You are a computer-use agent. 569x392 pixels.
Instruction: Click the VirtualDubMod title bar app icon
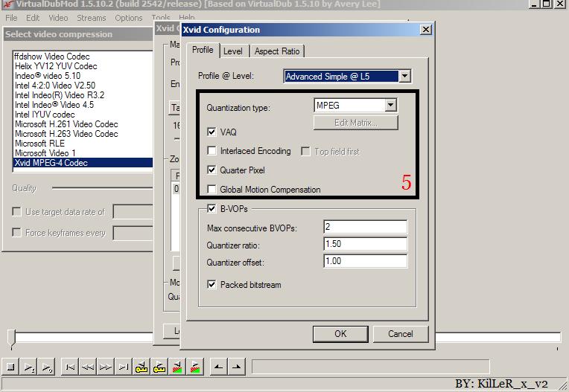click(x=7, y=4)
